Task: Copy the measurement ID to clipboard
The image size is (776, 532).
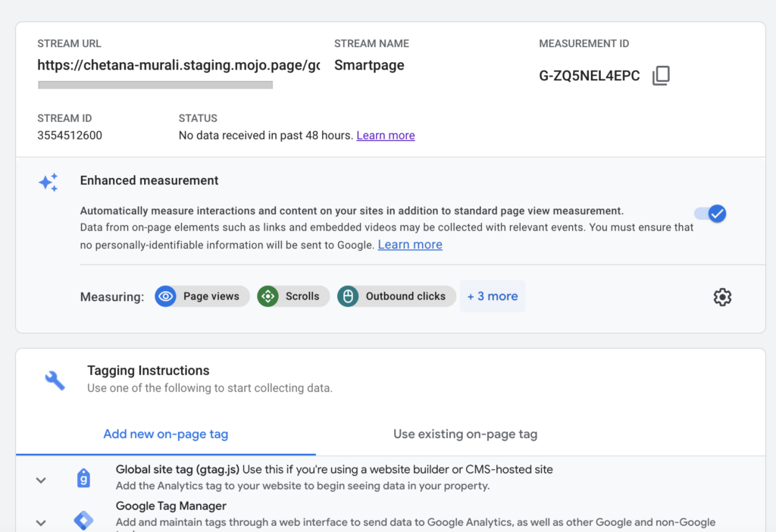Action: tap(661, 76)
